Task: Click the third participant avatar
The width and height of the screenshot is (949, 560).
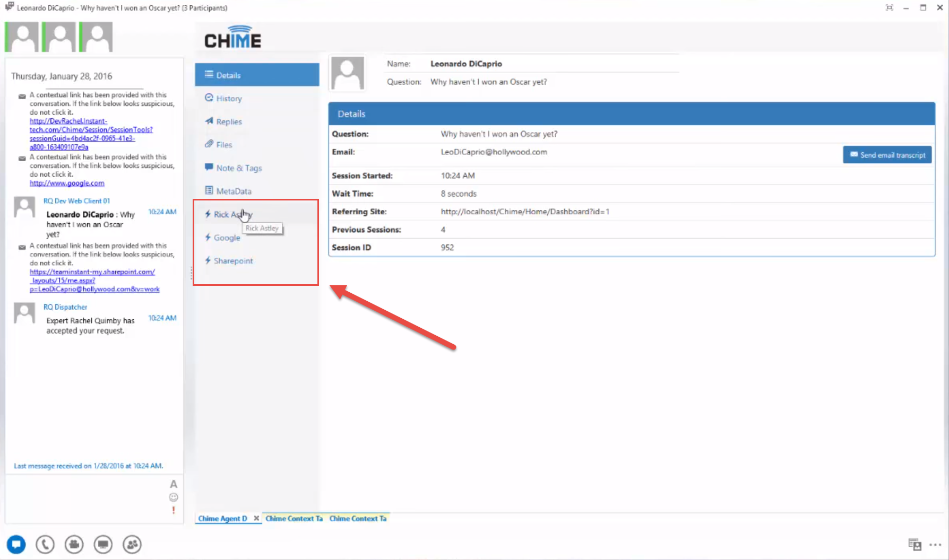Action: click(x=96, y=37)
